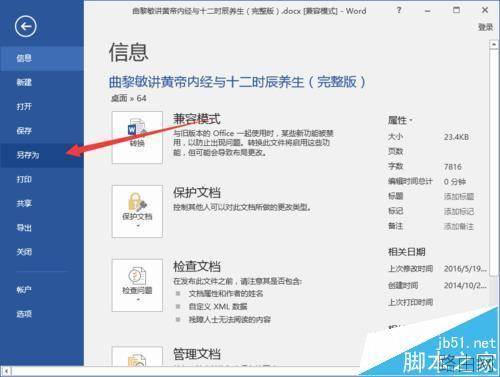Image resolution: width=500 pixels, height=377 pixels.
Task: Click the scrollbar up arrow
Action: (493, 44)
